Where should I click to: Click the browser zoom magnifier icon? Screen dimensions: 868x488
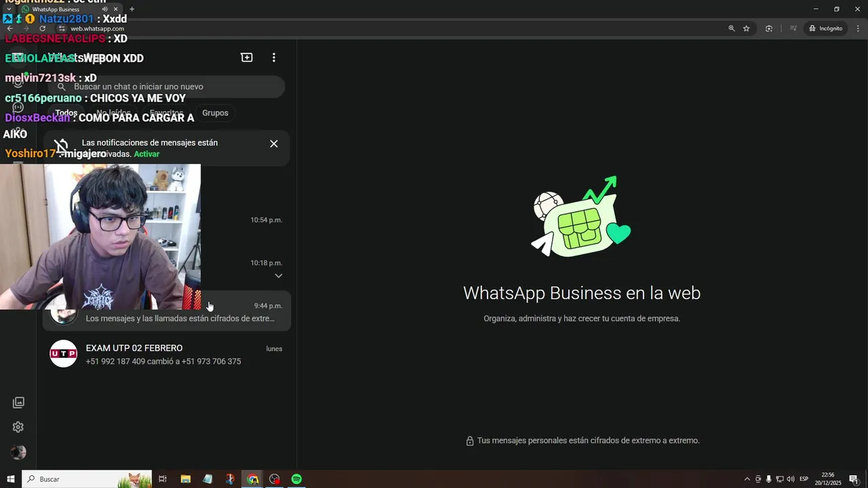tap(732, 28)
